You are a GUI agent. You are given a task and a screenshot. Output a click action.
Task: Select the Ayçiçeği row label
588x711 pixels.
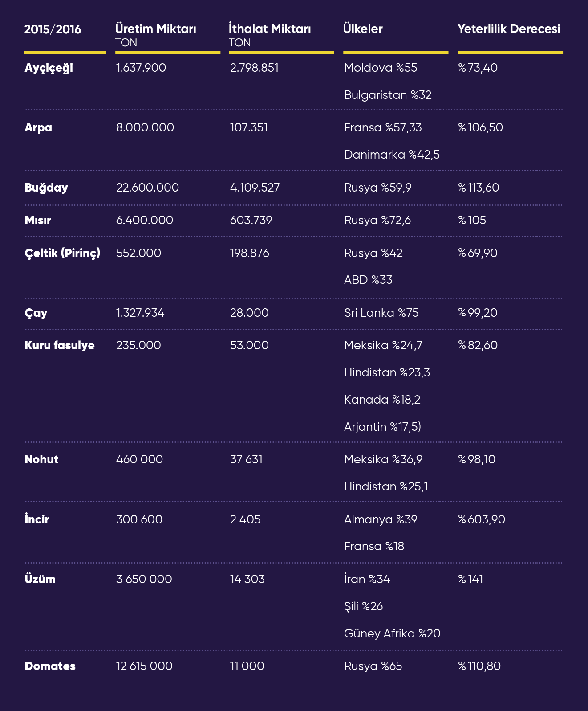[49, 68]
